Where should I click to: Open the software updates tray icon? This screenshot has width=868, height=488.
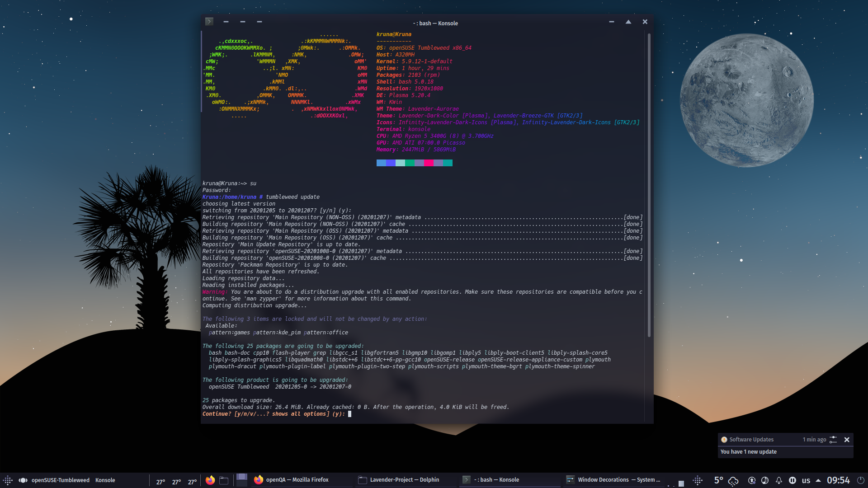[x=752, y=480]
